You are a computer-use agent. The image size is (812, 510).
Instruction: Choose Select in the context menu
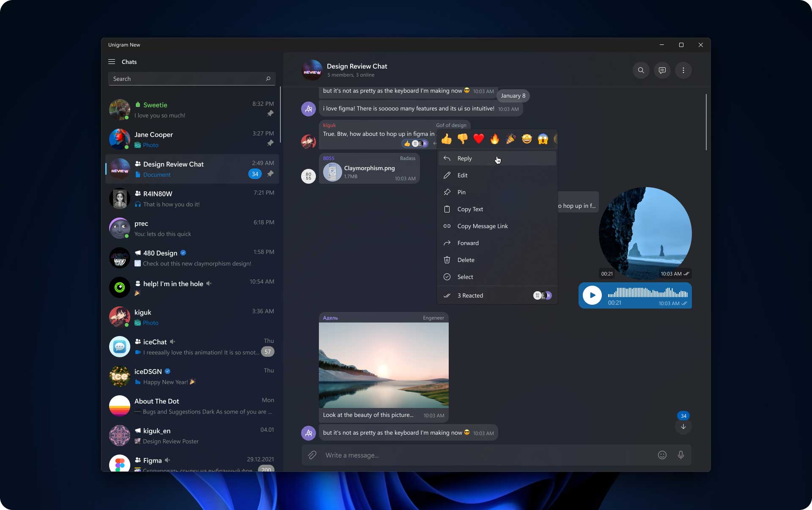point(497,277)
